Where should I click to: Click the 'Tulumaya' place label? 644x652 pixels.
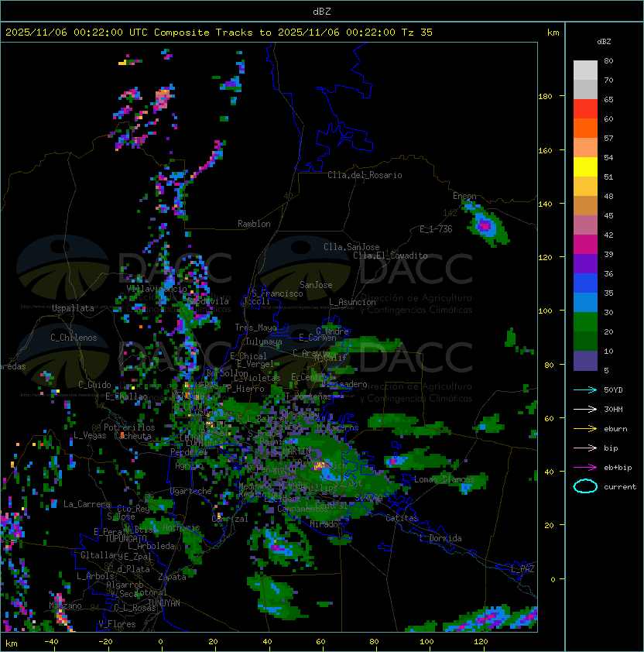click(x=264, y=341)
